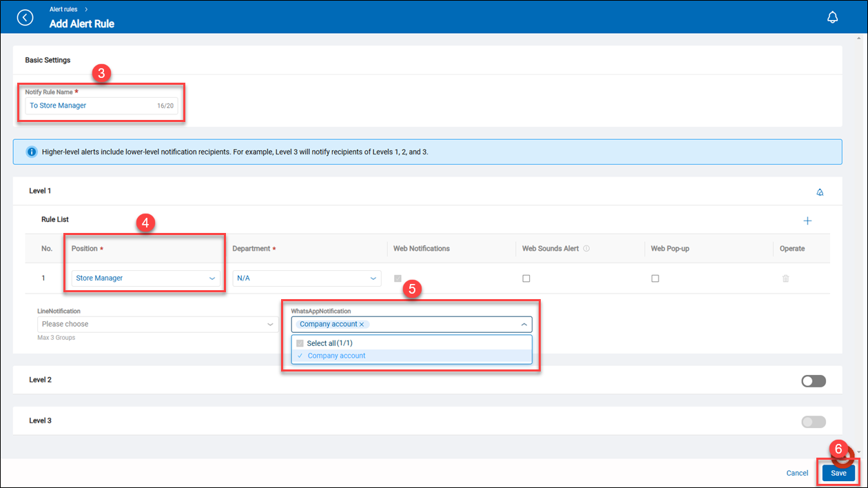Viewport: 868px width, 488px height.
Task: Click the Level 1 alert bell icon
Action: pos(820,192)
